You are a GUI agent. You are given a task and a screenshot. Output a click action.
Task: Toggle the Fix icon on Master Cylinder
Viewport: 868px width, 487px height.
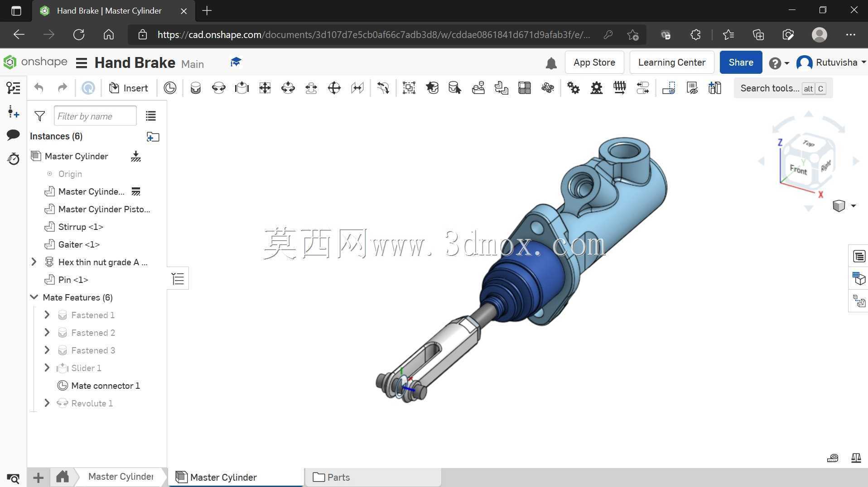(x=136, y=157)
